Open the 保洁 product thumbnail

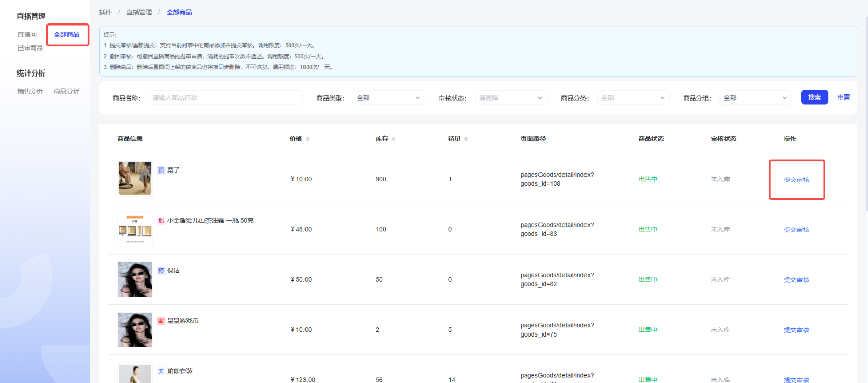tap(135, 279)
